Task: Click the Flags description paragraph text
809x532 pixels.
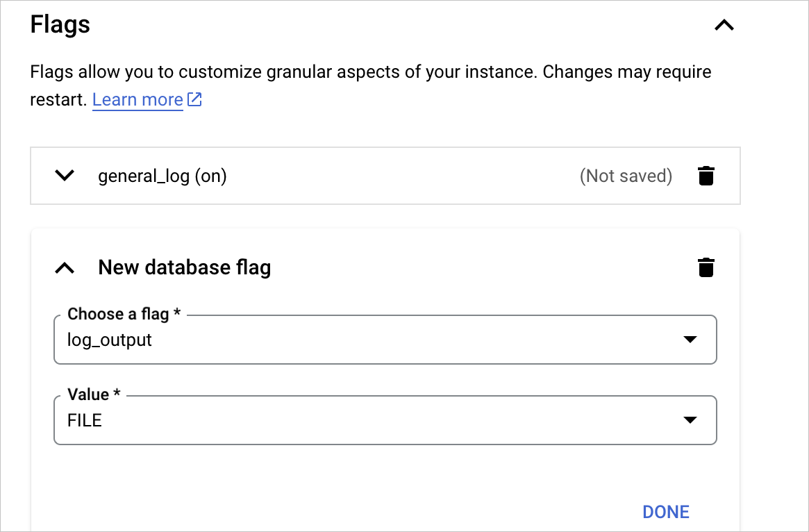Action: pyautogui.click(x=370, y=72)
